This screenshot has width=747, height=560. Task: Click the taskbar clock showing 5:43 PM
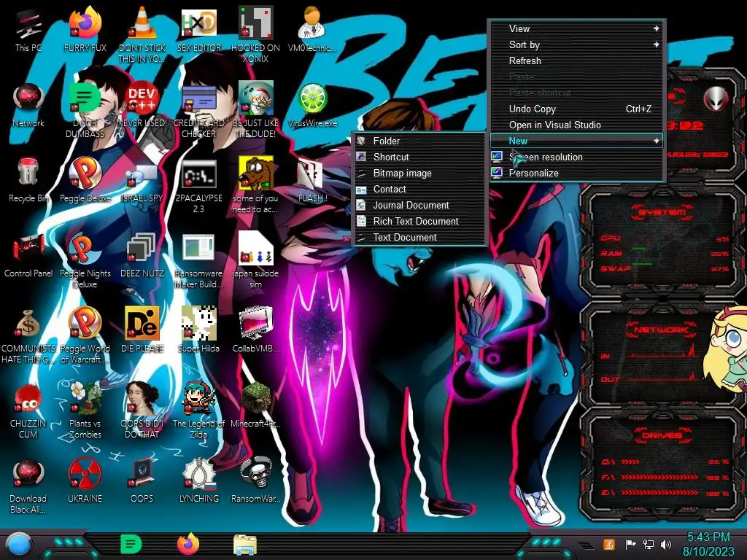coord(708,544)
